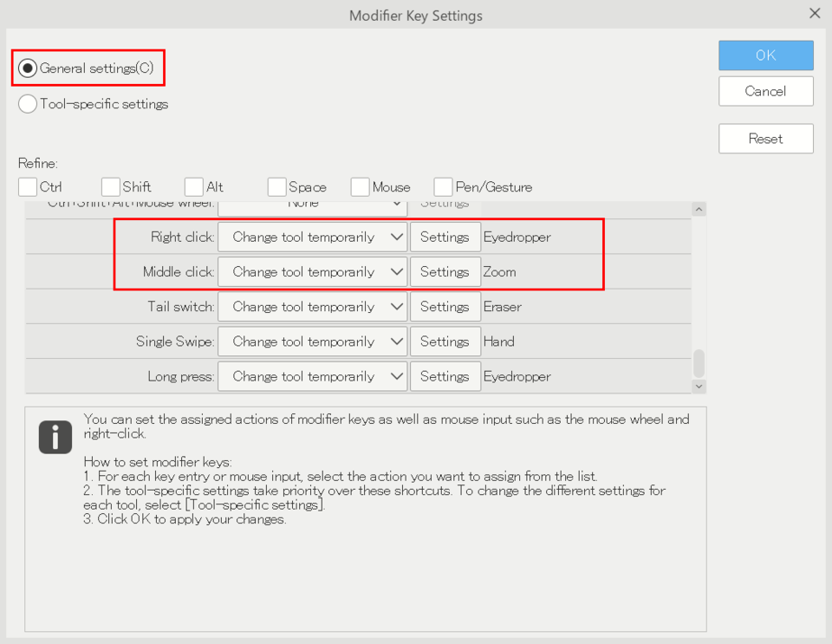This screenshot has height=644, width=832.
Task: Tick the Alt refine checkbox
Action: [193, 186]
